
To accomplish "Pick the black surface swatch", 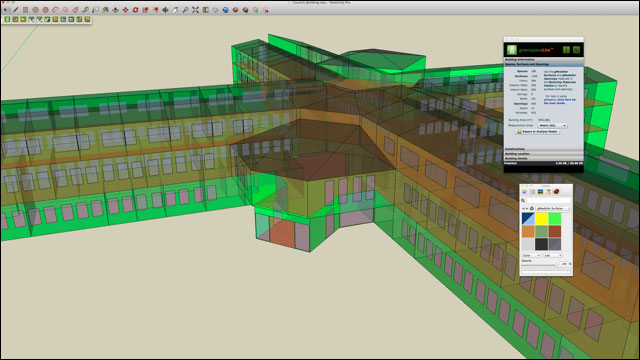I will click(x=541, y=244).
